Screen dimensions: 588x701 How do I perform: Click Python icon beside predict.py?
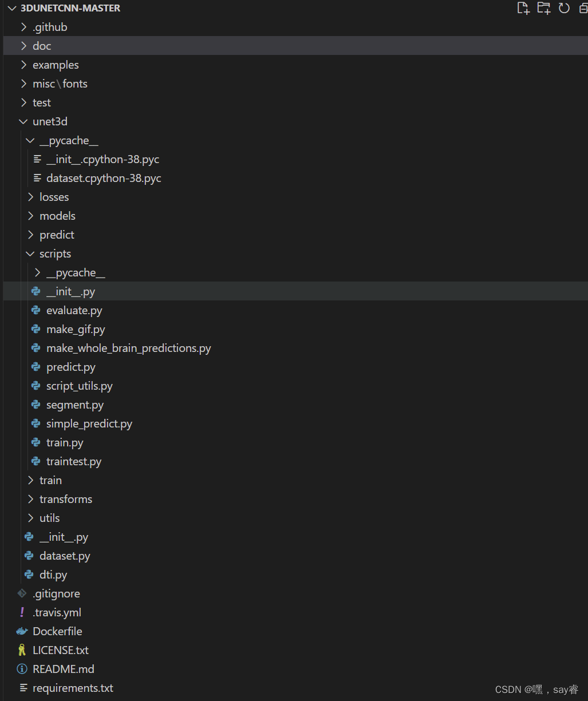[x=36, y=367]
